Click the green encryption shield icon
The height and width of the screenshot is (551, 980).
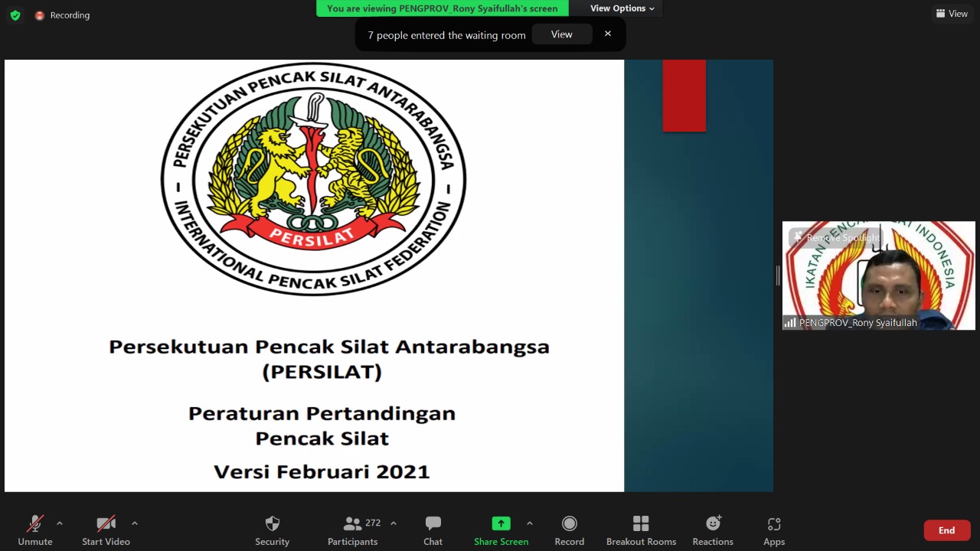pos(15,15)
